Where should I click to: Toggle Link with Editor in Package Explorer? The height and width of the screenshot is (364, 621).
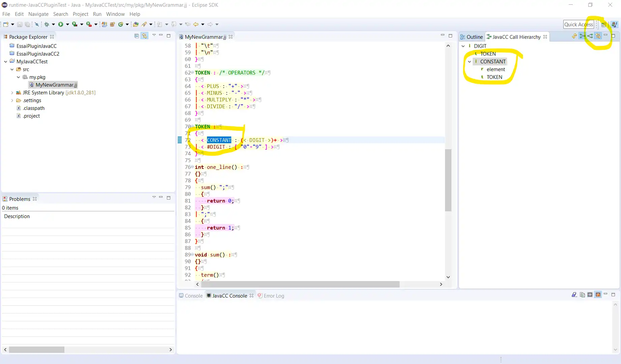click(144, 36)
